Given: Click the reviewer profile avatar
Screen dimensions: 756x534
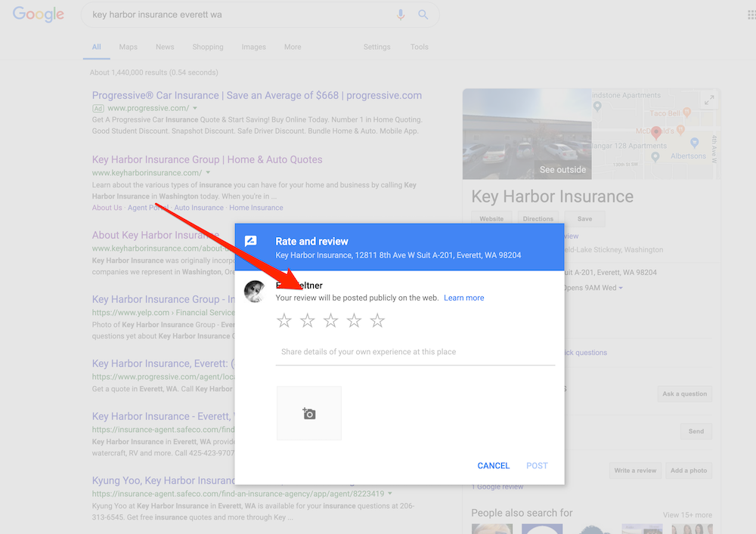Looking at the screenshot, I should click(255, 292).
